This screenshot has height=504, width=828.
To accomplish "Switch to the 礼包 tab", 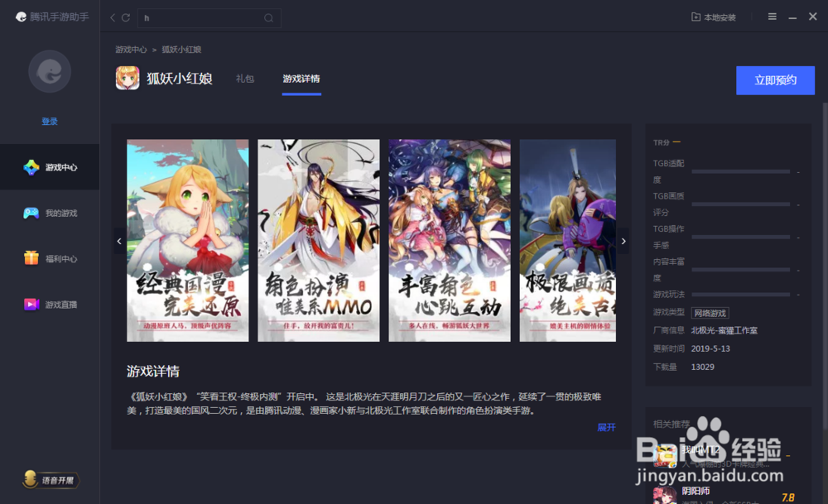I will point(245,79).
